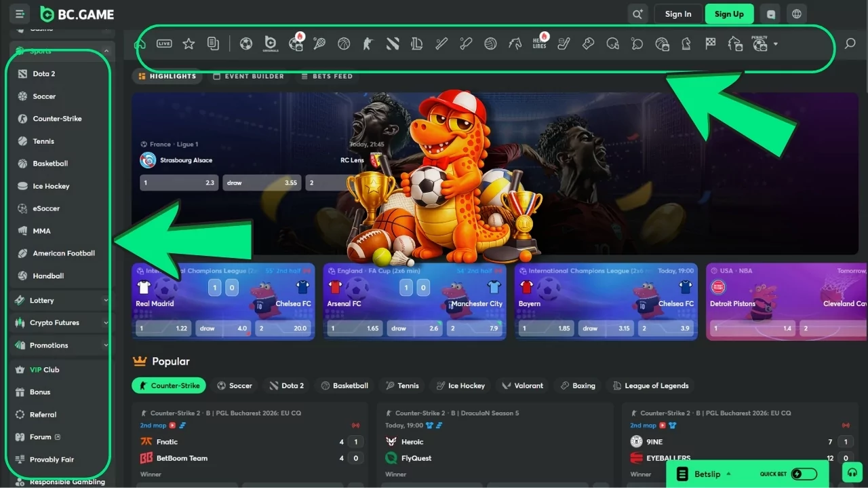868x488 pixels.
Task: Expand more sports dropdown arrow in sports bar
Action: tap(775, 44)
